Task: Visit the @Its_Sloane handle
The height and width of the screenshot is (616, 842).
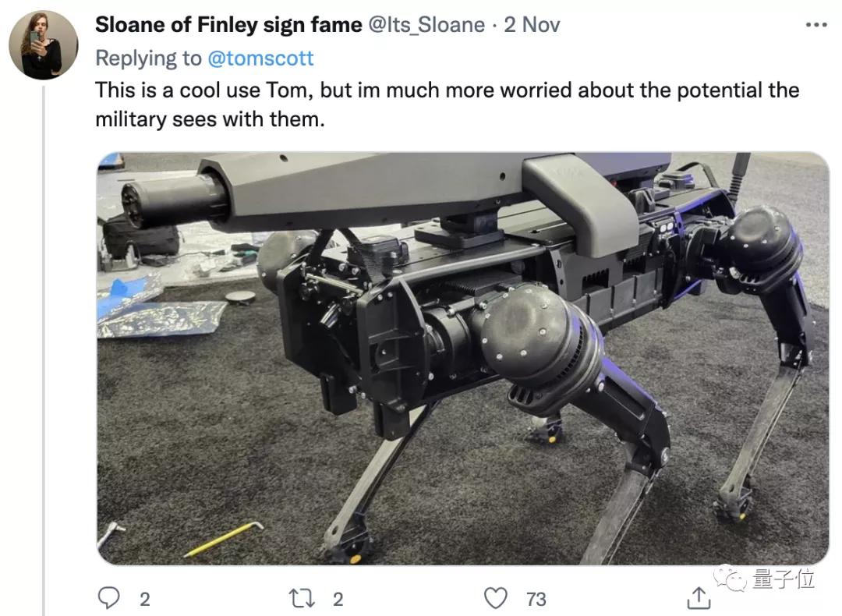Action: (x=426, y=25)
